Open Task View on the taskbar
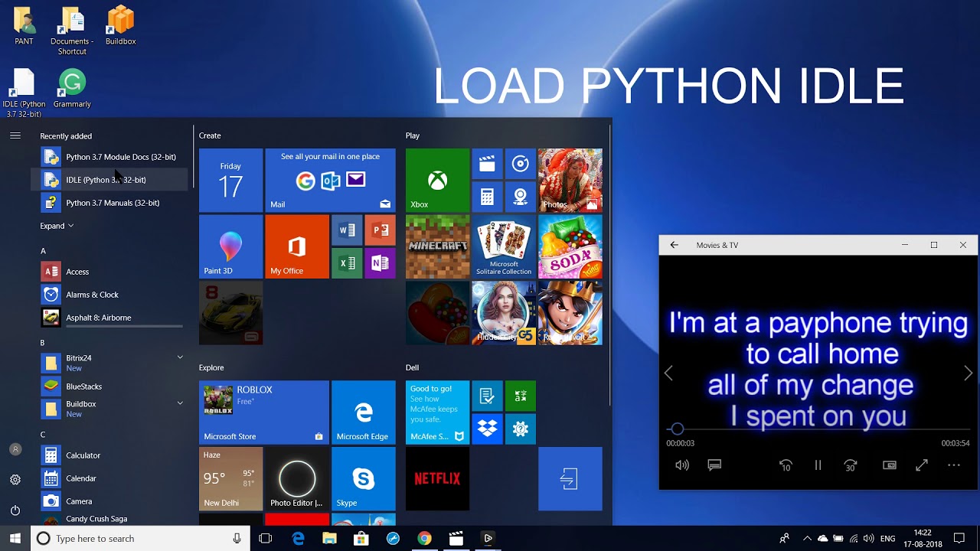980x551 pixels. pyautogui.click(x=266, y=539)
